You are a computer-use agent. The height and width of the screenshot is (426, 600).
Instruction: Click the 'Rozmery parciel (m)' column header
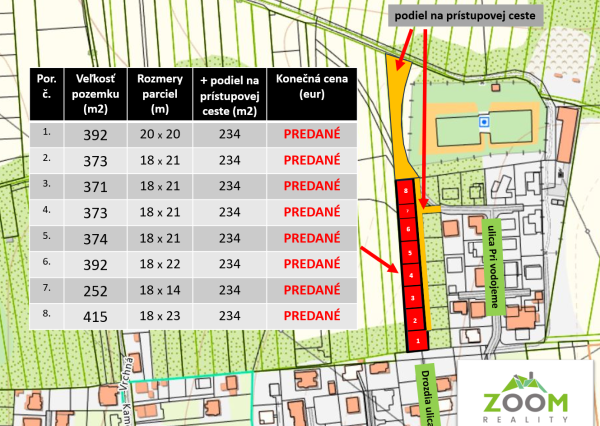[160, 93]
